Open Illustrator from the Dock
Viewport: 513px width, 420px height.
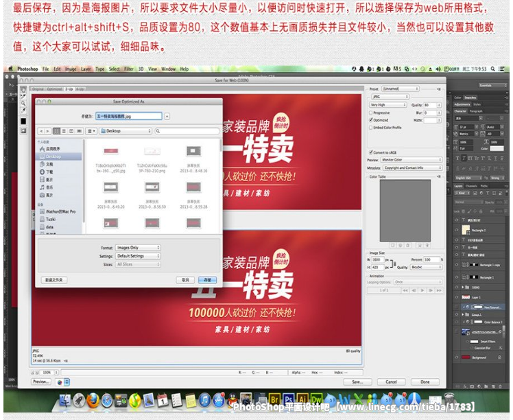[302, 400]
